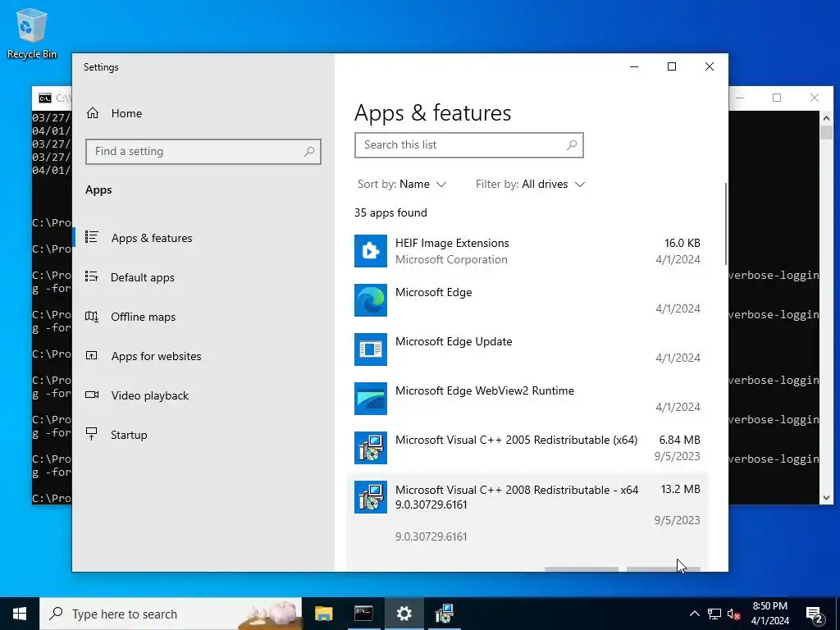
Task: Open the Filter by All drives dropdown
Action: (530, 185)
